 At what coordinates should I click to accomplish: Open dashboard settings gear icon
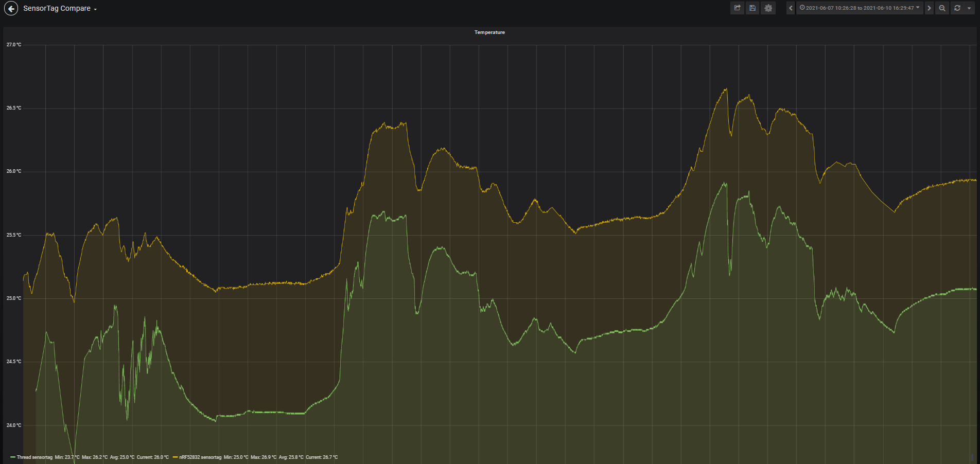tap(768, 8)
